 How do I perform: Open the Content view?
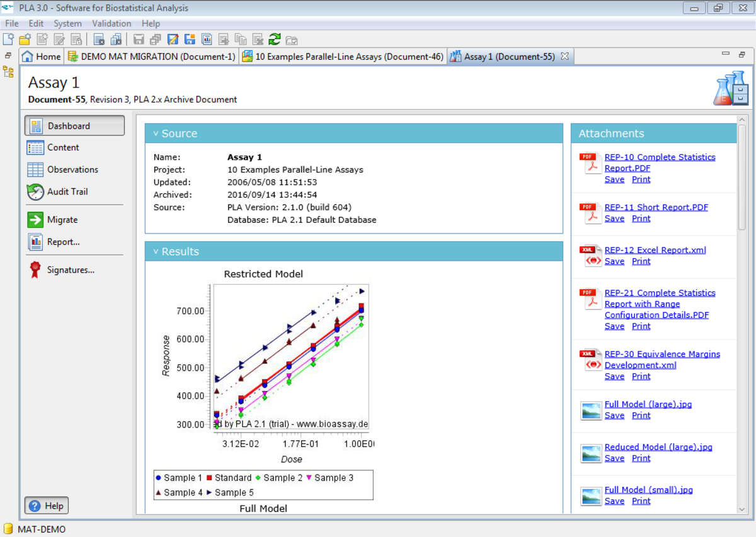(74, 147)
